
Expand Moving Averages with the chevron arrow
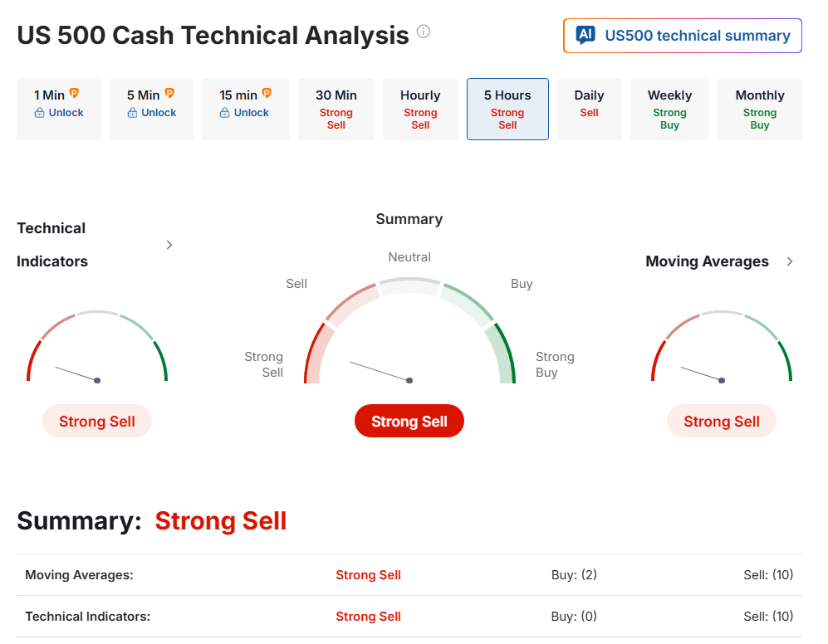790,261
